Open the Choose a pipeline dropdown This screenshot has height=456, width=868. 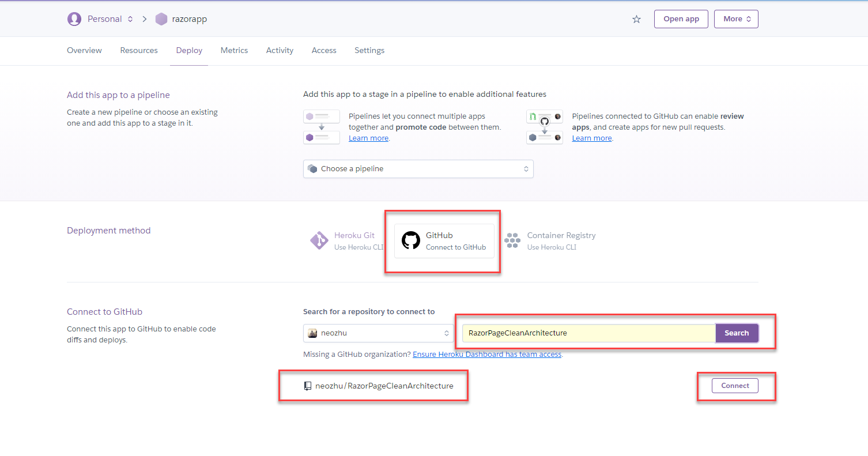418,169
